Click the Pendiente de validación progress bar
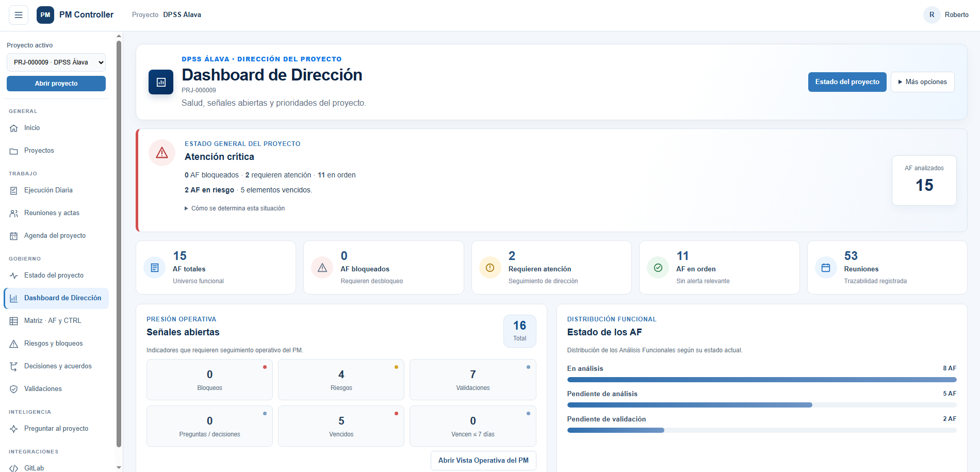Viewport: 980px width, 472px height. click(762, 430)
